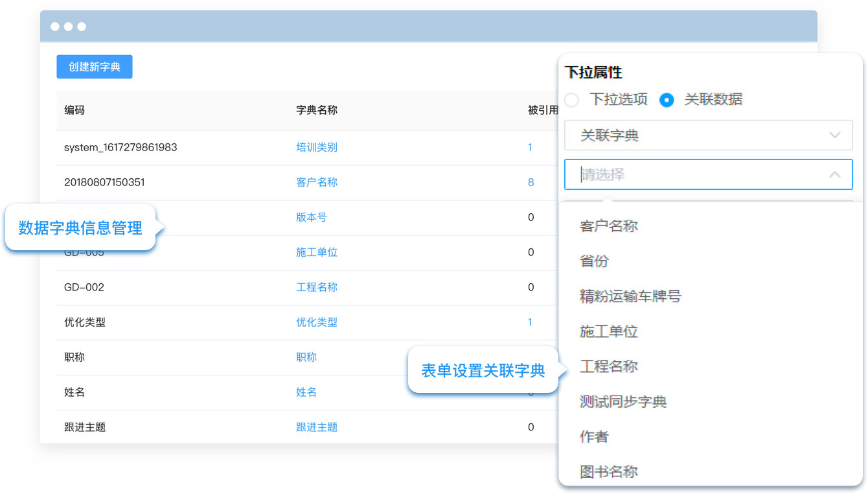This screenshot has height=494, width=868.
Task: Click reference count 1 for 培训类别
Action: (x=530, y=147)
